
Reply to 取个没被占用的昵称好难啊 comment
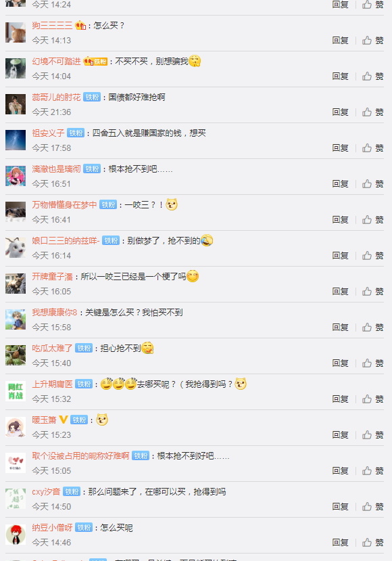(x=340, y=470)
